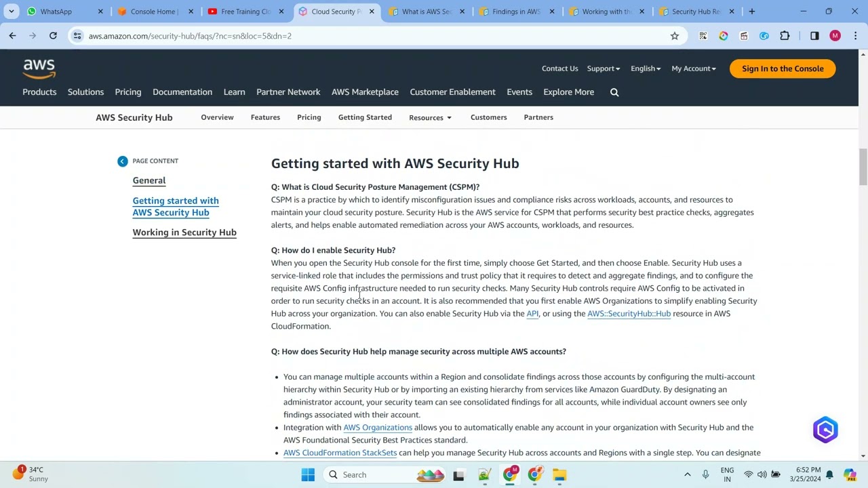This screenshot has width=868, height=488.
Task: Open the tab search chevron at top left
Action: 12,12
